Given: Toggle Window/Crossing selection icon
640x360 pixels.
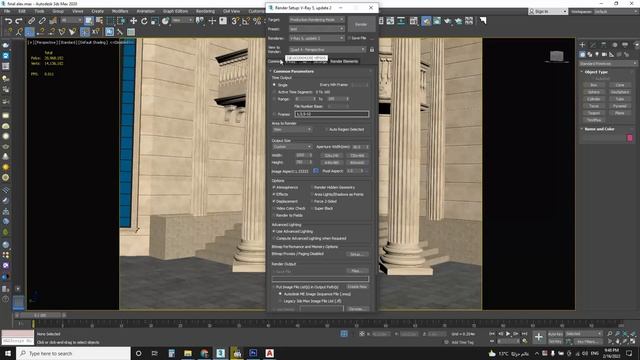Looking at the screenshot, I should (x=121, y=21).
